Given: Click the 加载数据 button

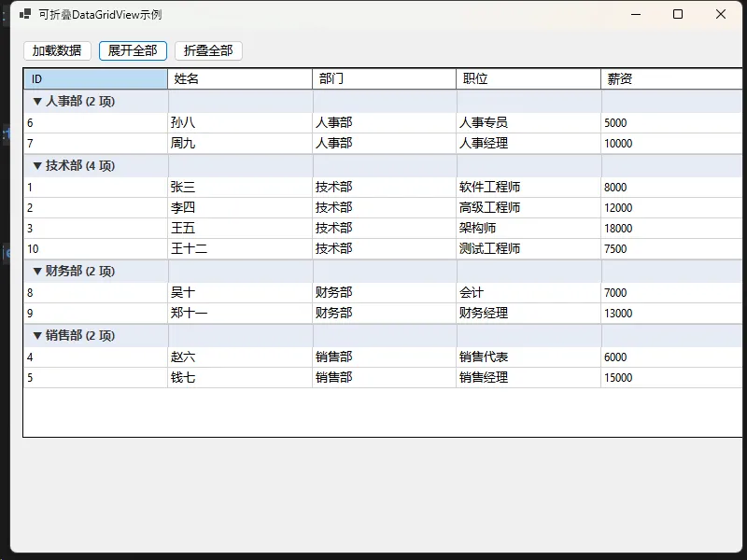Looking at the screenshot, I should [57, 50].
